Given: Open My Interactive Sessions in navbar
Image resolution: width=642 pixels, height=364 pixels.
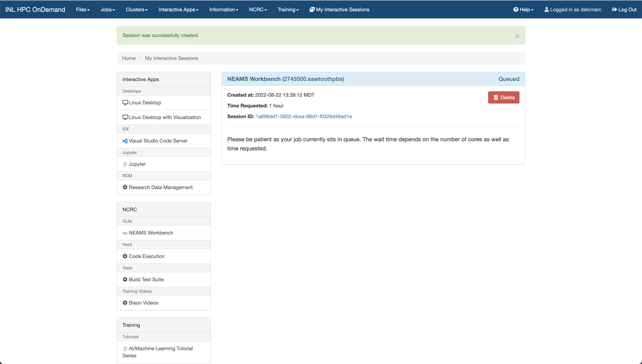Looking at the screenshot, I should pos(339,9).
